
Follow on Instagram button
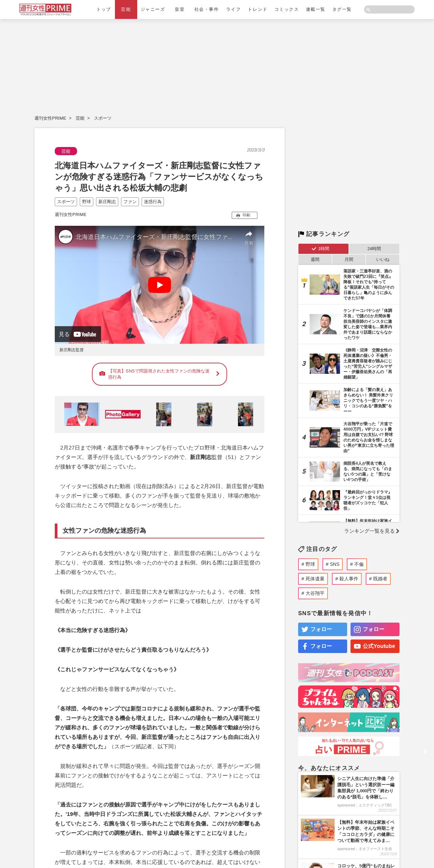(x=375, y=629)
